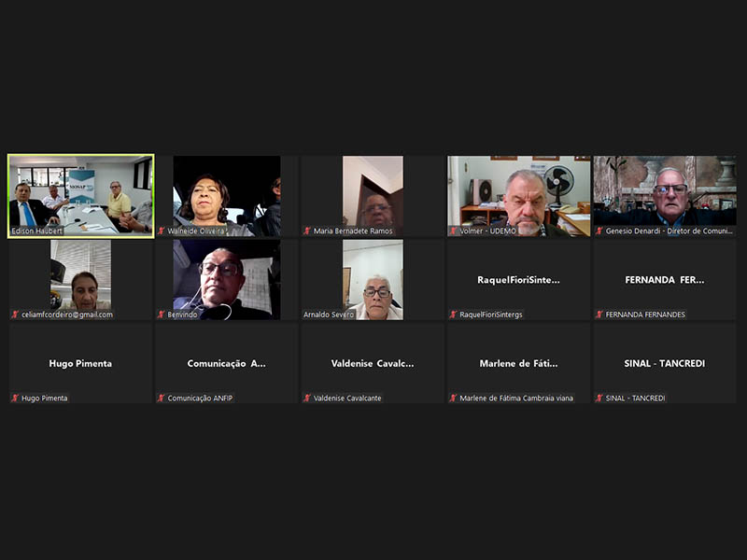Viewport: 747px width, 560px height.
Task: Click the muted microphone icon beside Walneide Oliveira
Action: (162, 231)
